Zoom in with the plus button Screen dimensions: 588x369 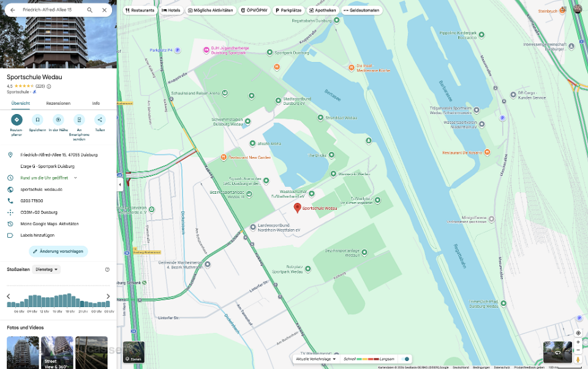tap(578, 342)
